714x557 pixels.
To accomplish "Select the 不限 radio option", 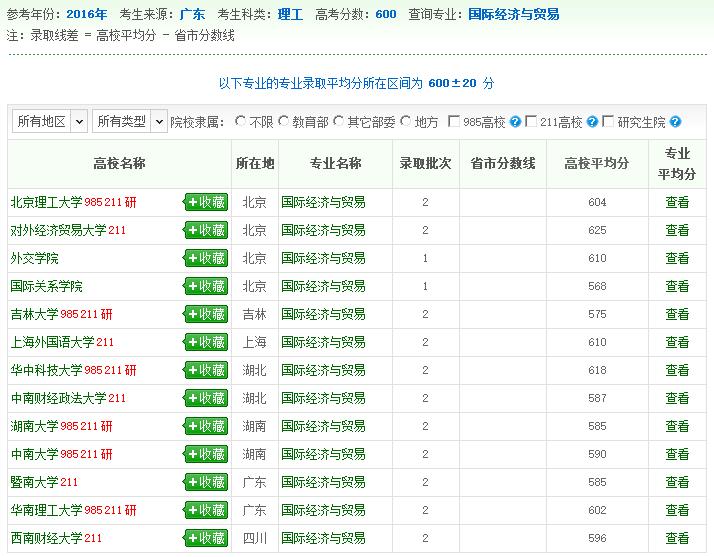I will [x=240, y=121].
